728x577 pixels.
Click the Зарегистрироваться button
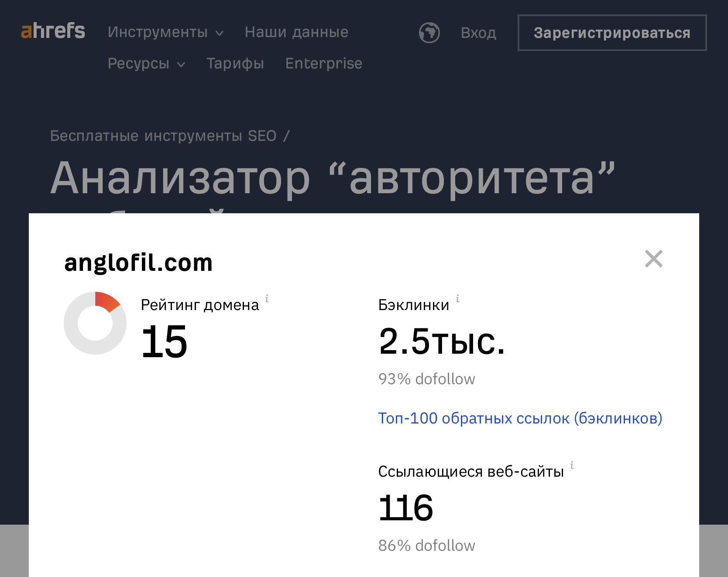click(612, 33)
